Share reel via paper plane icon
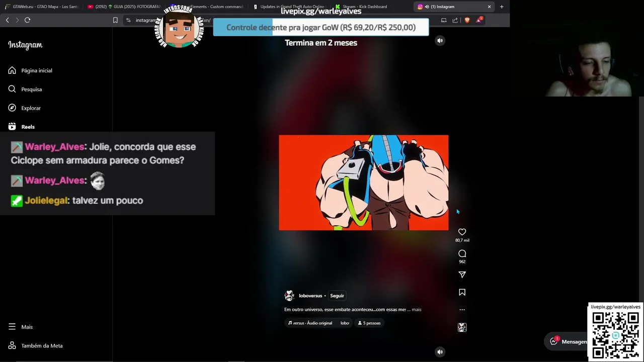The height and width of the screenshot is (362, 644). pyautogui.click(x=462, y=275)
